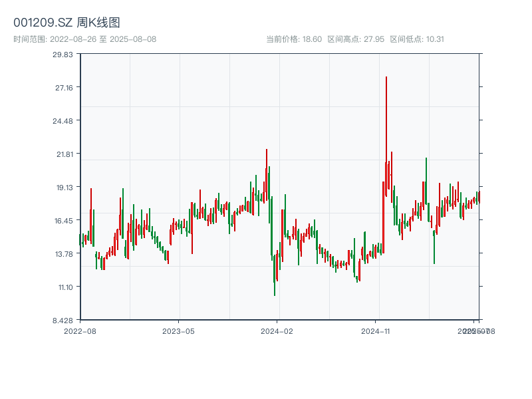Click the y-axis value 13.78
The image size is (532, 399).
[64, 254]
